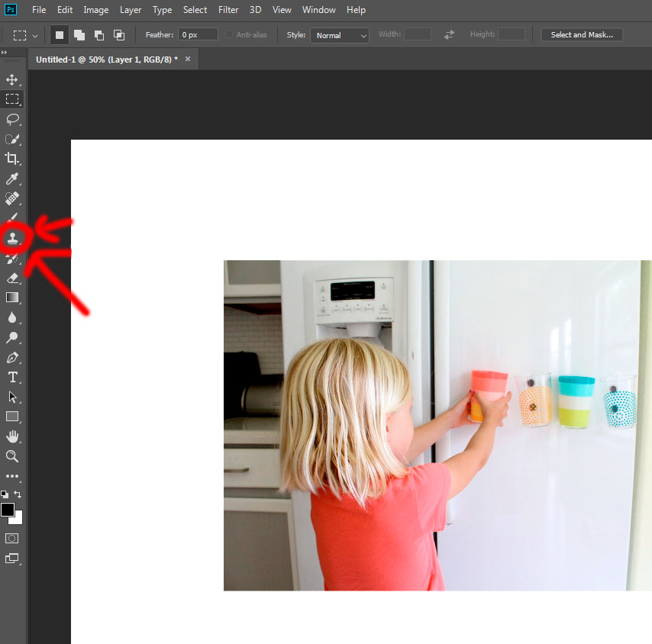Screen dimensions: 652x644
Task: Select the Hand tool
Action: tap(12, 436)
